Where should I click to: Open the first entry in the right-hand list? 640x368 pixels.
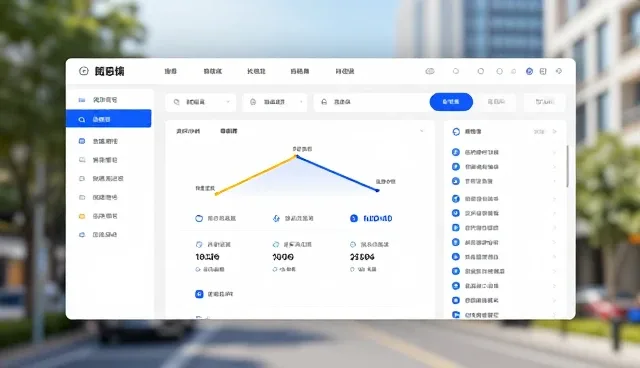coord(504,153)
